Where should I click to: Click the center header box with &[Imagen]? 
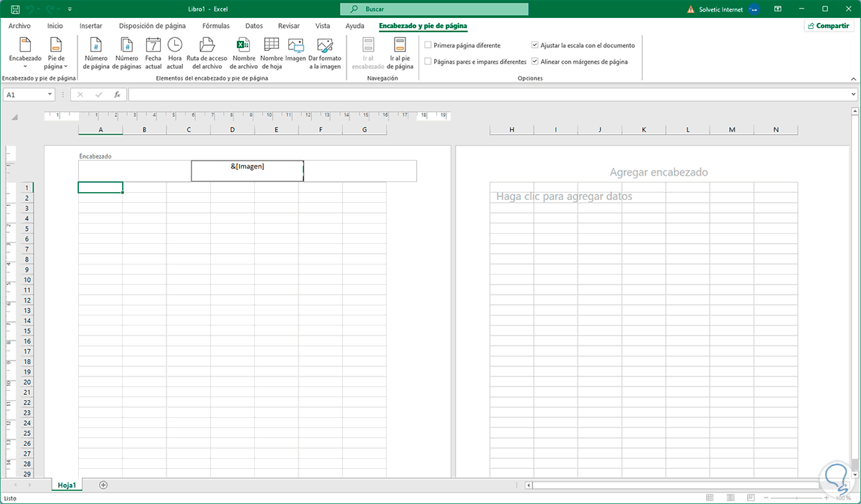click(248, 171)
